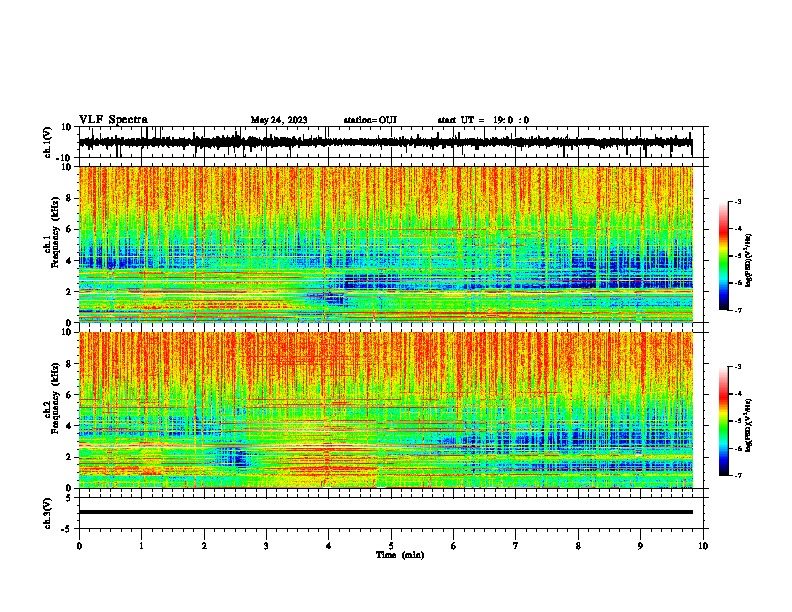Click tick label "9" on the time axis
792x612 pixels.
(640, 546)
